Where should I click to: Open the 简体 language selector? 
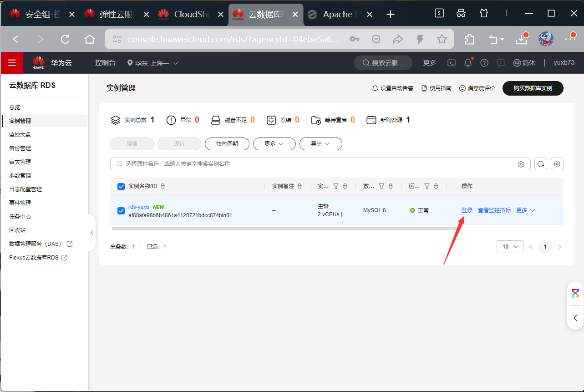coord(524,63)
